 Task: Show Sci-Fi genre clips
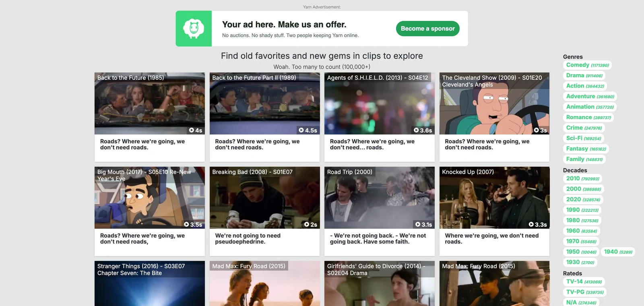[x=584, y=138]
